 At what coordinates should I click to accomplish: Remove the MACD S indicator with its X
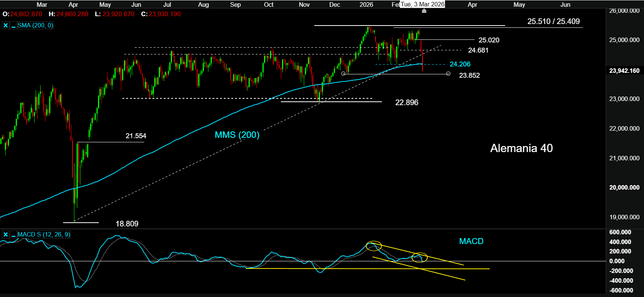click(x=6, y=235)
